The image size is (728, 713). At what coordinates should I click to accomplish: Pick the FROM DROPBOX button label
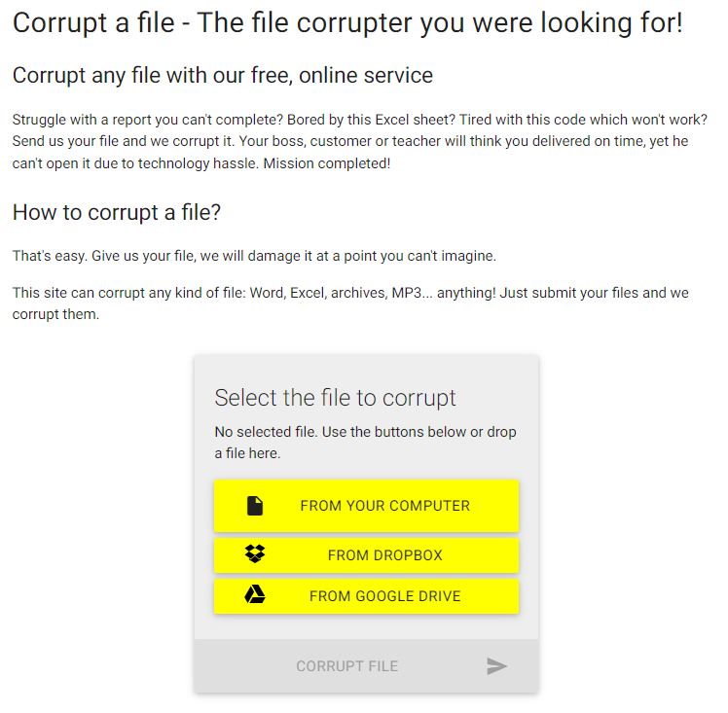(384, 555)
